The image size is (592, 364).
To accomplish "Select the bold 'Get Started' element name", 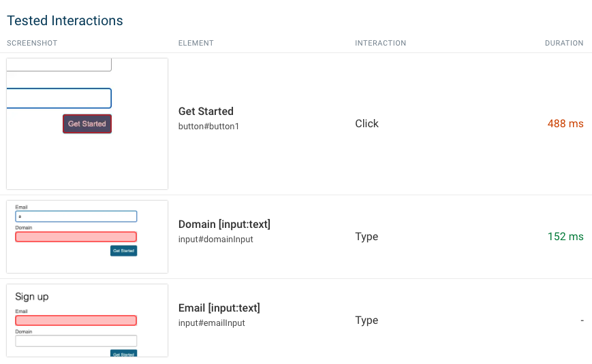I will point(206,112).
